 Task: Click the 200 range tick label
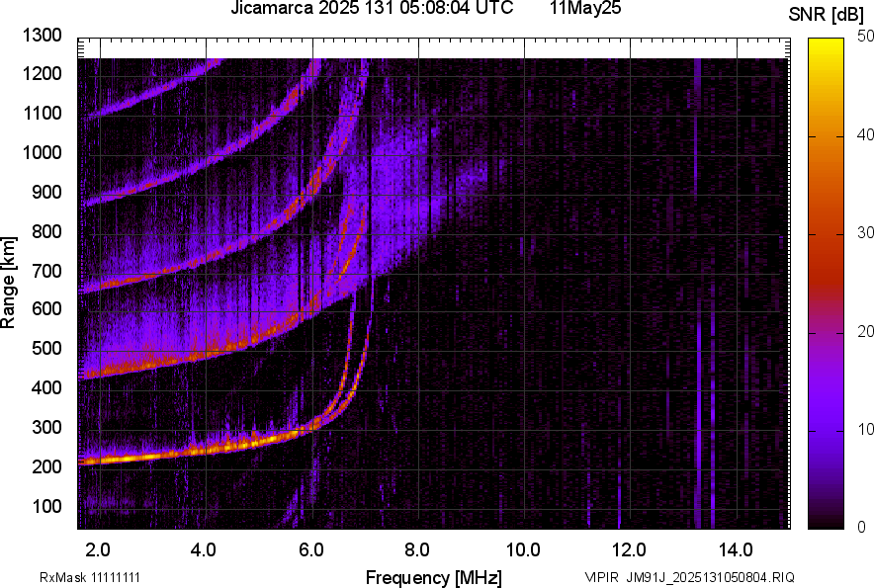coord(46,466)
